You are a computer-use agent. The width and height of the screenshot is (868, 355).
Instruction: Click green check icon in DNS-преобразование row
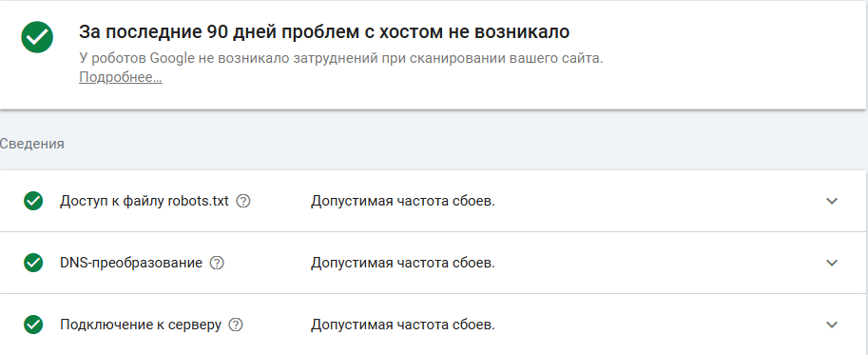[x=34, y=263]
